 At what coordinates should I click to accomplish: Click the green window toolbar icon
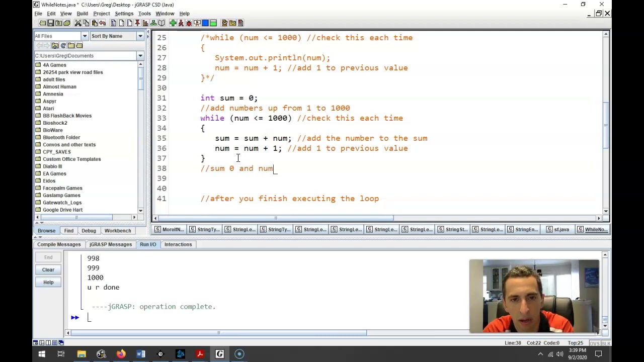click(x=213, y=23)
